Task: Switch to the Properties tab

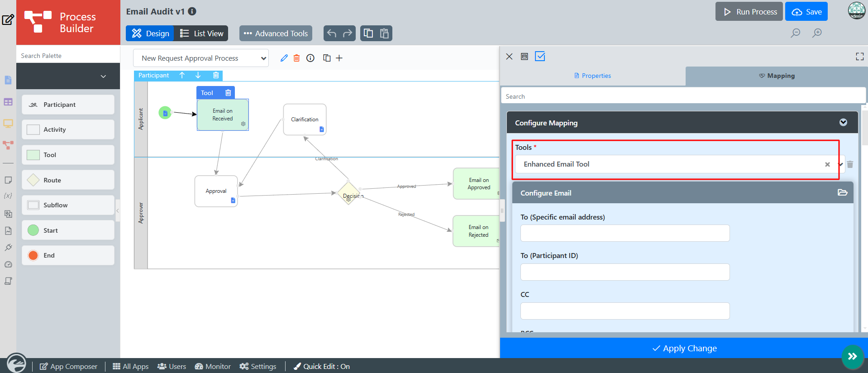Action: [x=592, y=76]
